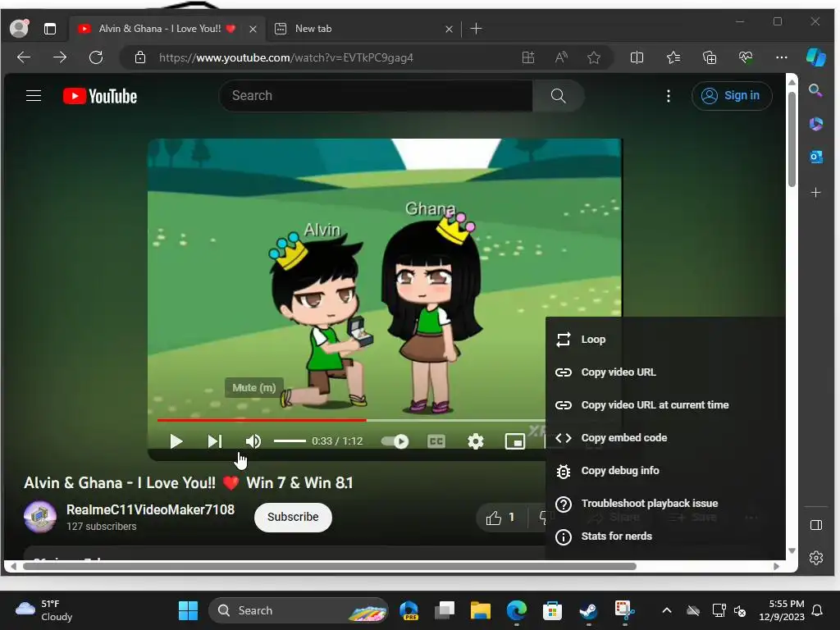
Task: Open sidebar settings gear
Action: point(816,558)
